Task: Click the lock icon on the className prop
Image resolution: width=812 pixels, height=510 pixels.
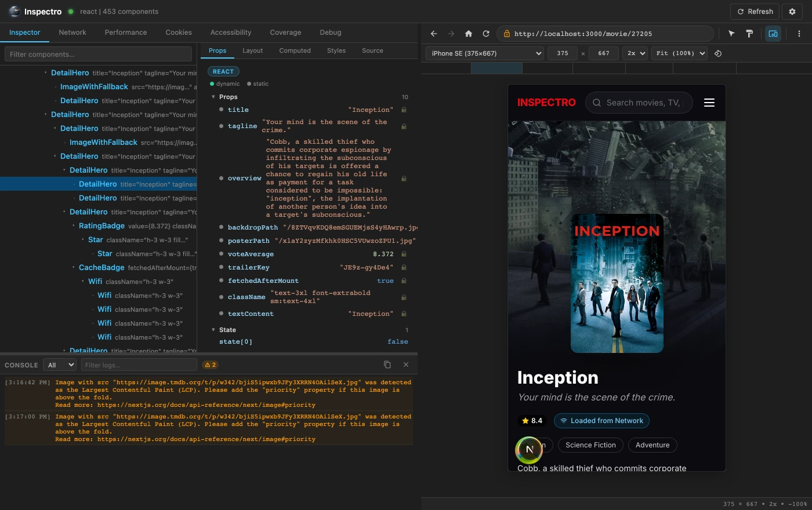Action: point(404,297)
